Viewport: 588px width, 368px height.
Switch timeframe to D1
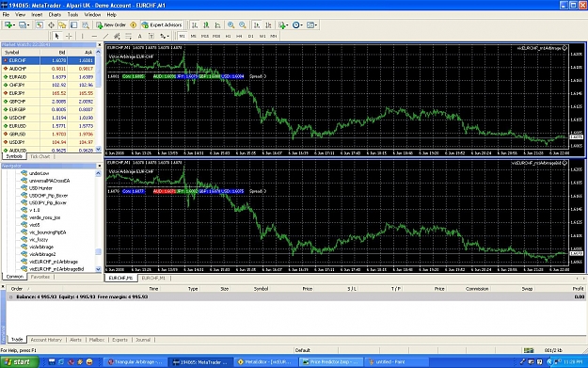tap(251, 36)
